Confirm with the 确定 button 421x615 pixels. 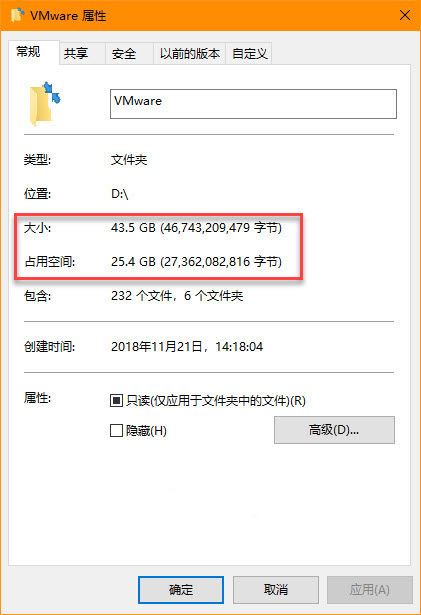pos(181,590)
